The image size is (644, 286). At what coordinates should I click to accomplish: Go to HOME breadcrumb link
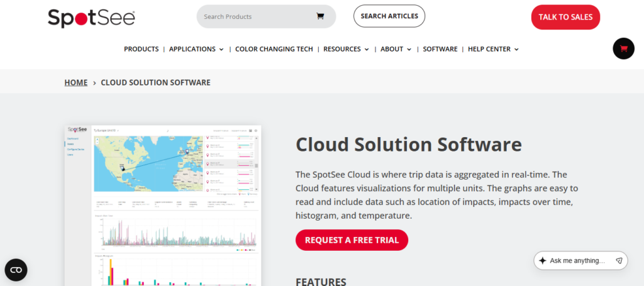click(x=76, y=82)
